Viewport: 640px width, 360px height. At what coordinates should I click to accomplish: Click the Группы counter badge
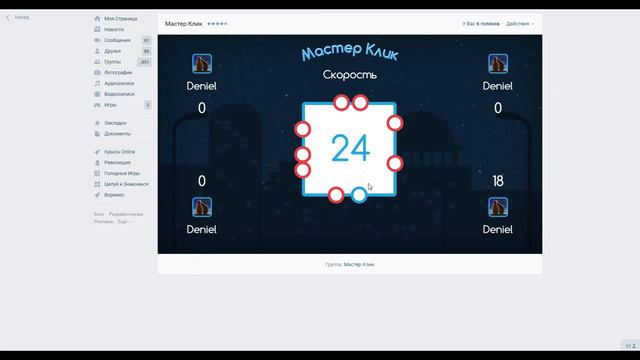point(144,62)
